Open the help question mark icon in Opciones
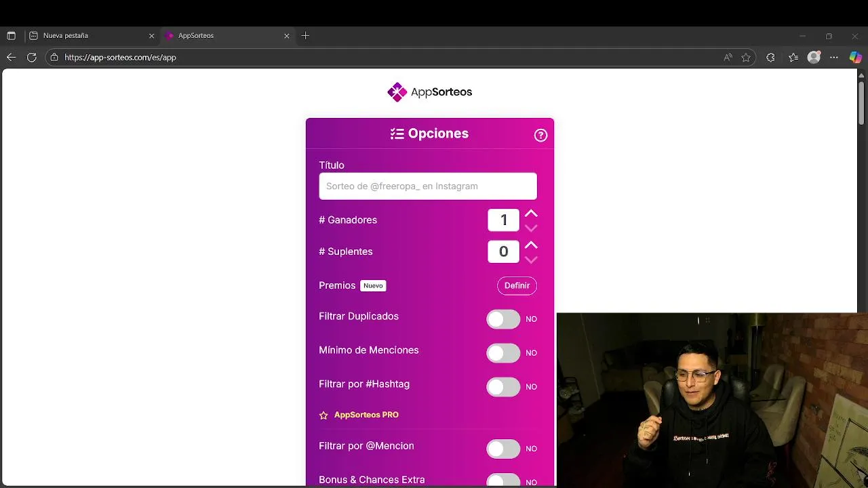 click(540, 135)
